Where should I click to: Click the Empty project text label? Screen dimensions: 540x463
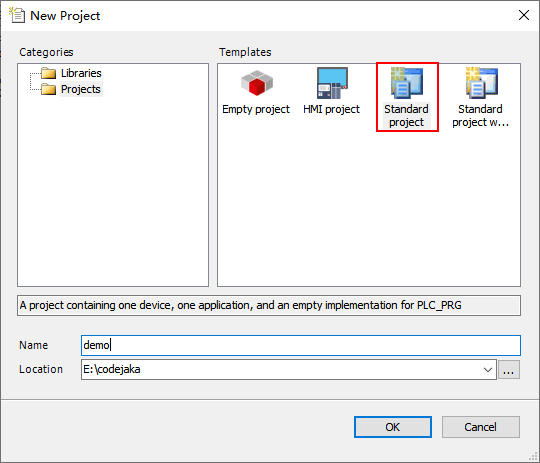[x=256, y=109]
